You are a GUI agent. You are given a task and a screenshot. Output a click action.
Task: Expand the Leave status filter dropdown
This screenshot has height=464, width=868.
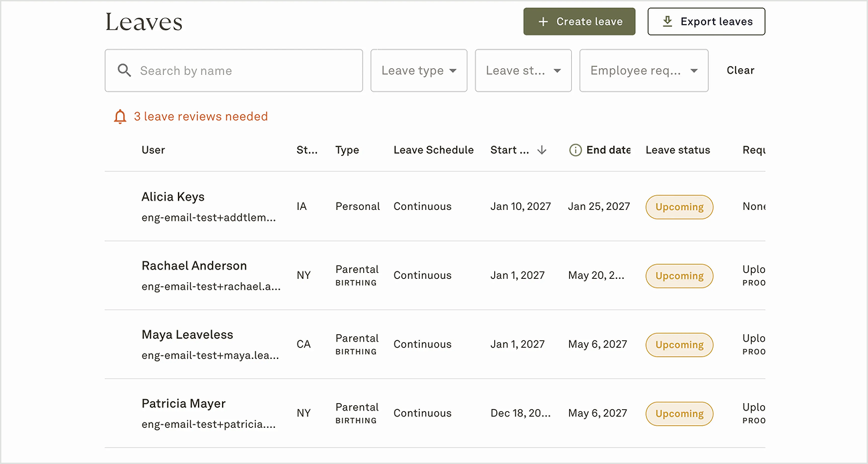523,70
